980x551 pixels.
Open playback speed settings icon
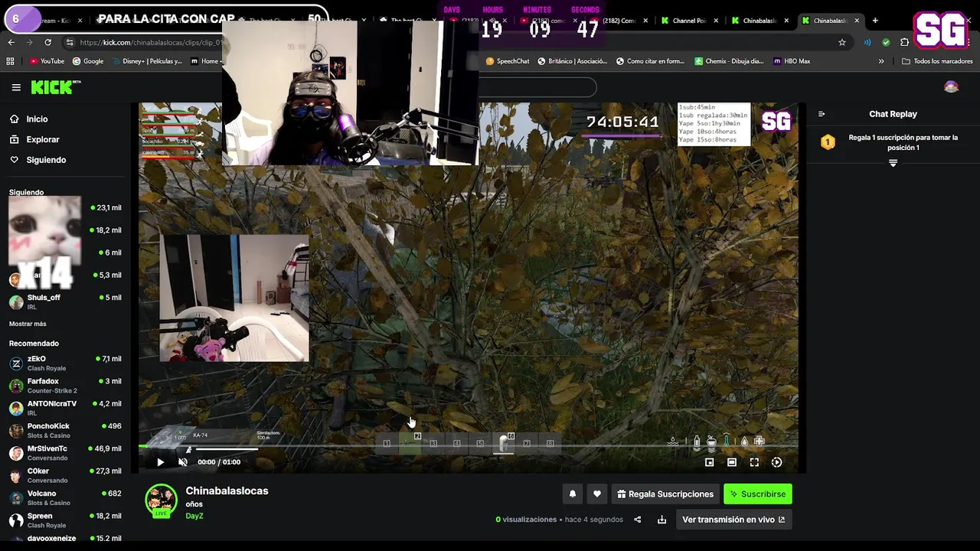776,462
